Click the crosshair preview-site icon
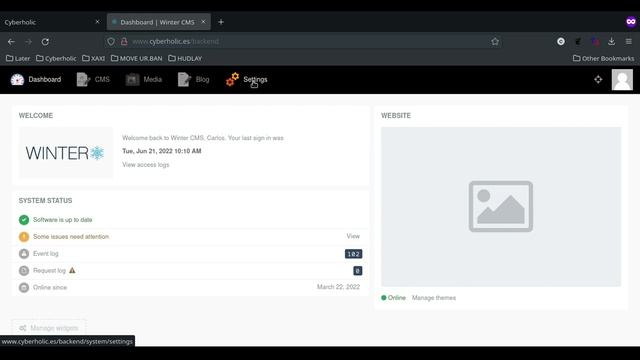 [598, 80]
